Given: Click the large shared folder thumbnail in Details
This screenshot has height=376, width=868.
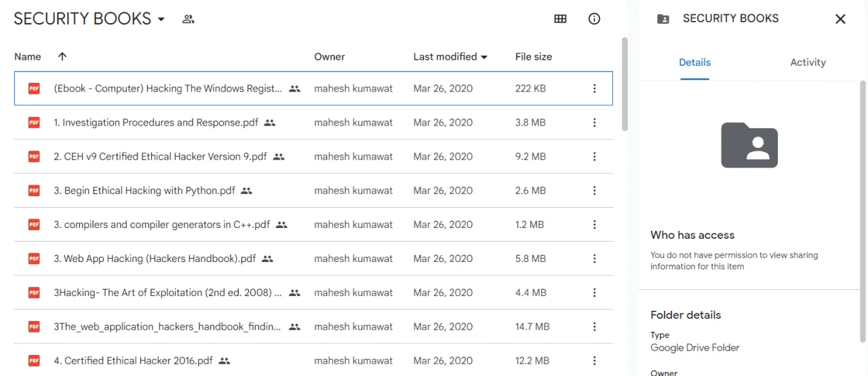Looking at the screenshot, I should [749, 145].
